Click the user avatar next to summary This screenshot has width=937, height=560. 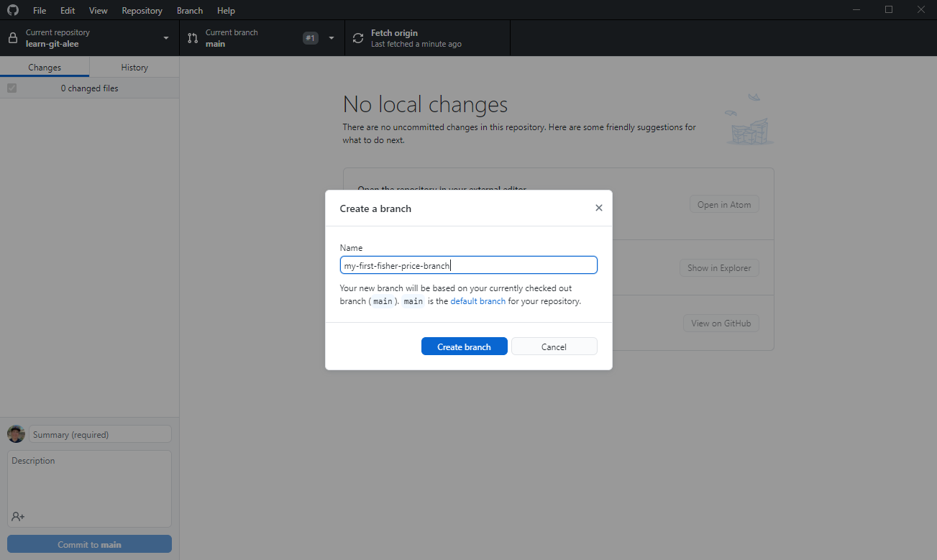pyautogui.click(x=16, y=434)
